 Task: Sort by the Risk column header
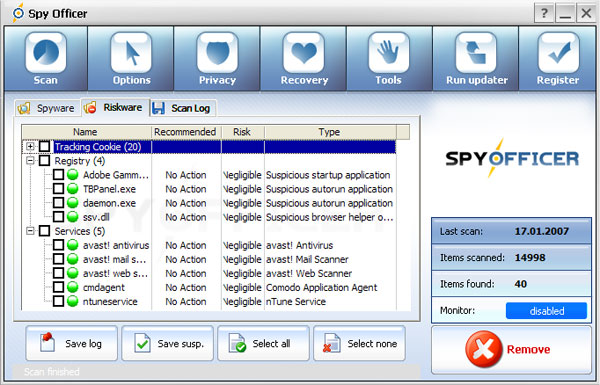point(243,132)
